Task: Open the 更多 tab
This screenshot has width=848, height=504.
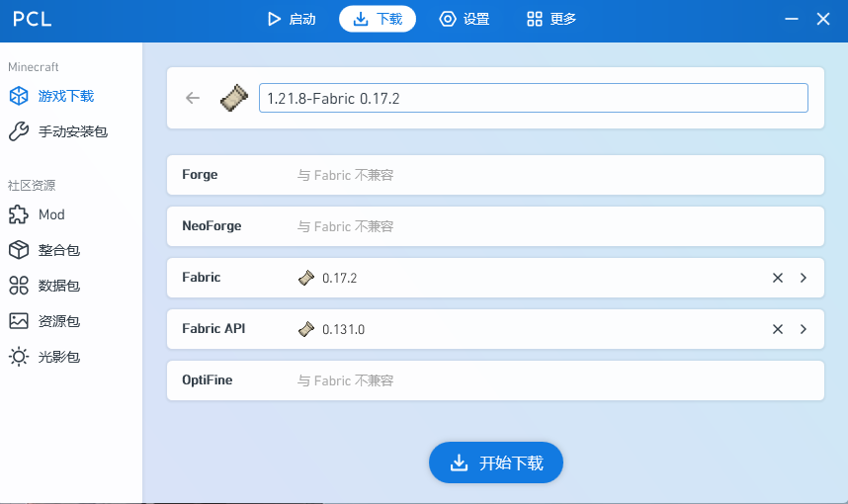Action: (551, 19)
